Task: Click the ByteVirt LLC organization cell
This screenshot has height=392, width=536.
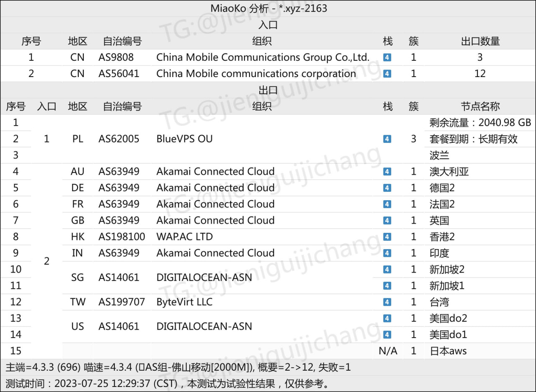Action: [184, 302]
